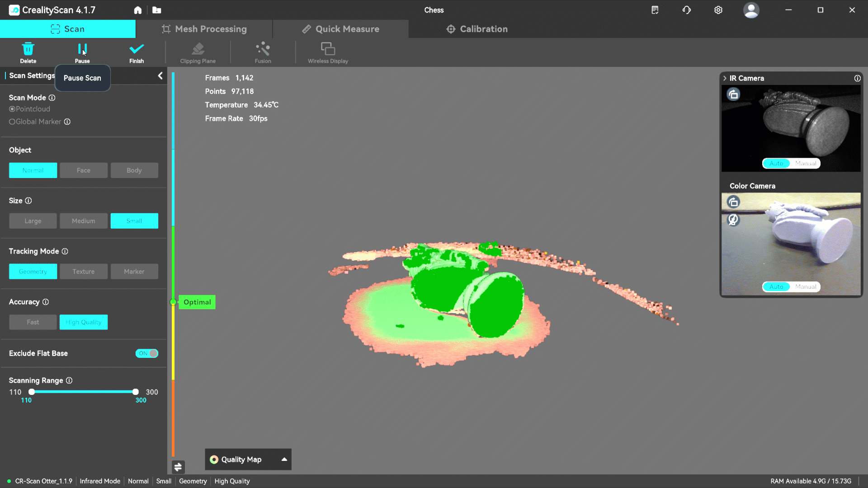The width and height of the screenshot is (868, 488).
Task: Select the Medium size button
Action: (x=84, y=221)
